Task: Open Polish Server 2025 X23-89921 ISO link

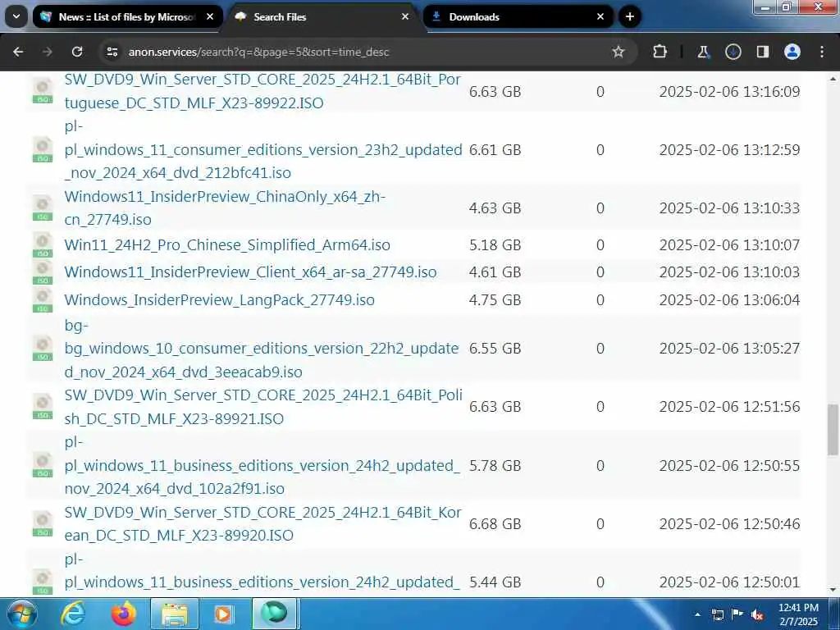Action: [263, 407]
